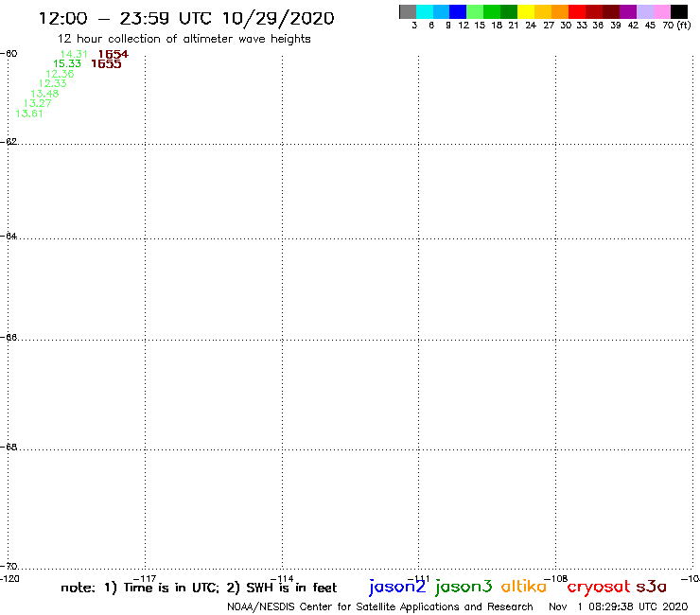This screenshot has height=615, width=700.
Task: Click the wave height value 12.33
Action: (53, 83)
